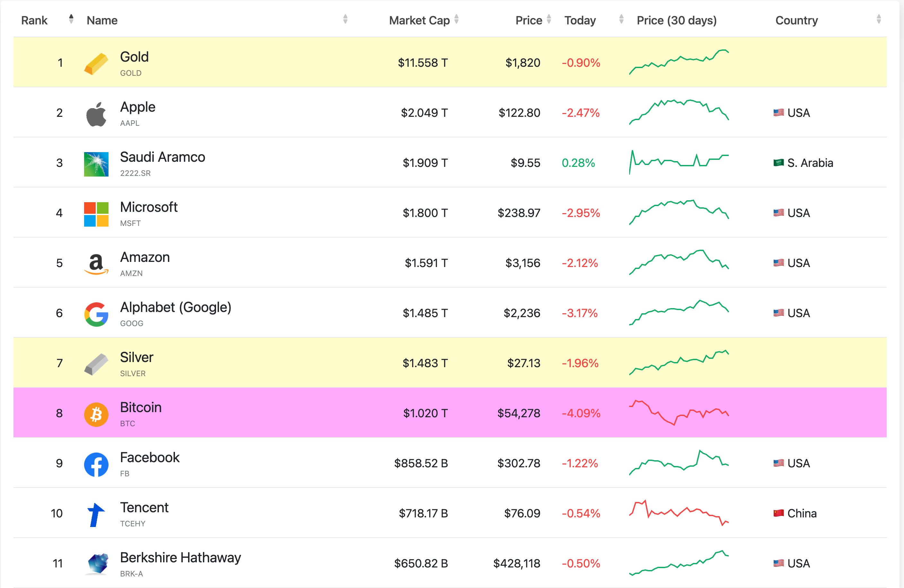Image resolution: width=904 pixels, height=588 pixels.
Task: Click the Bitcoin coin icon
Action: [96, 414]
